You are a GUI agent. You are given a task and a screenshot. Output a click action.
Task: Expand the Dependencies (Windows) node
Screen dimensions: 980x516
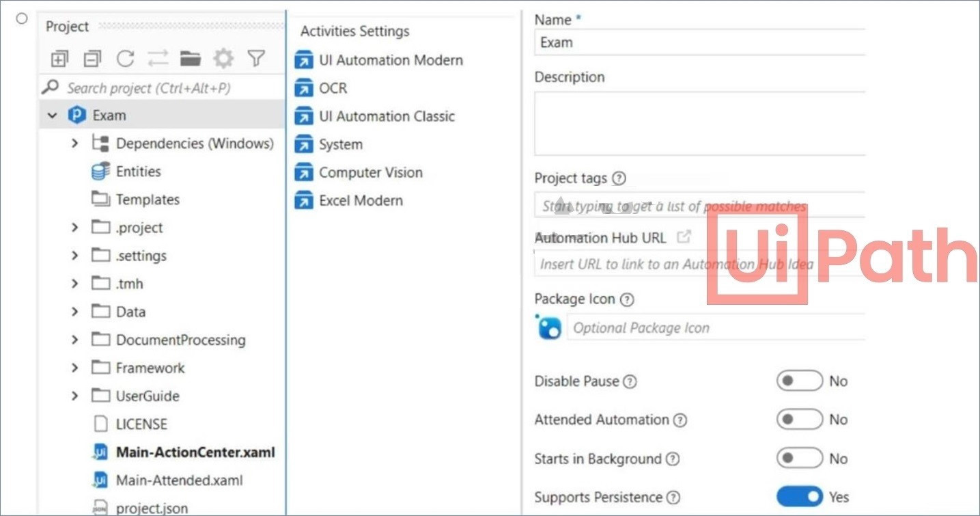tap(75, 144)
